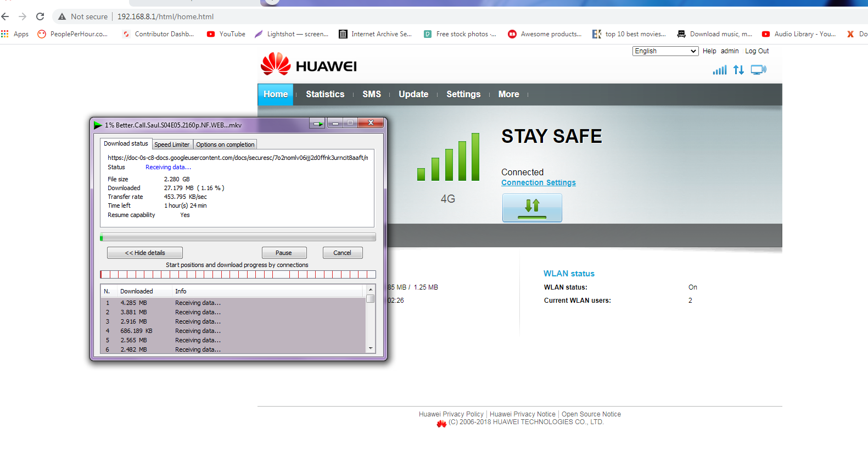Open the Contributor Dashboard bookmark

pyautogui.click(x=158, y=34)
